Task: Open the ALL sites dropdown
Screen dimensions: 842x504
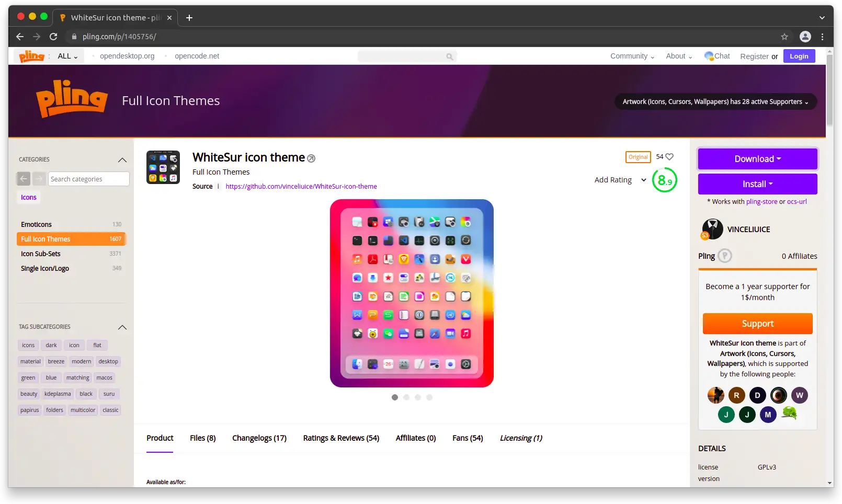Action: pyautogui.click(x=67, y=56)
